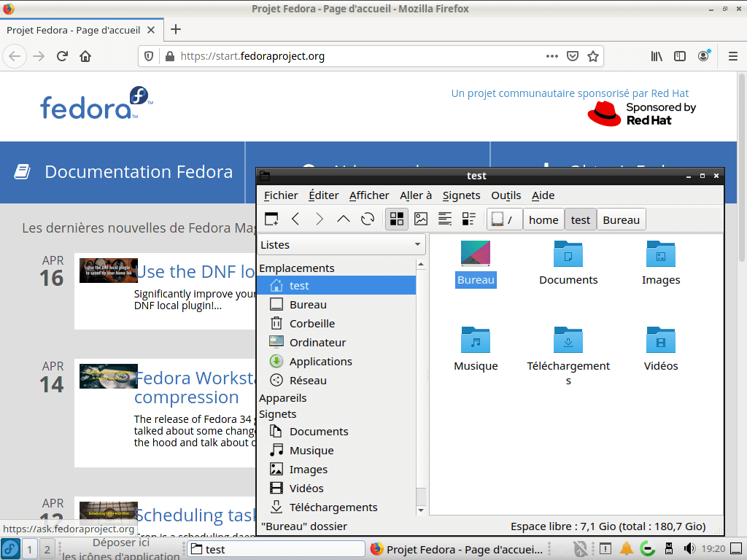Open the Aide menu
This screenshot has width=747, height=560.
click(x=543, y=195)
